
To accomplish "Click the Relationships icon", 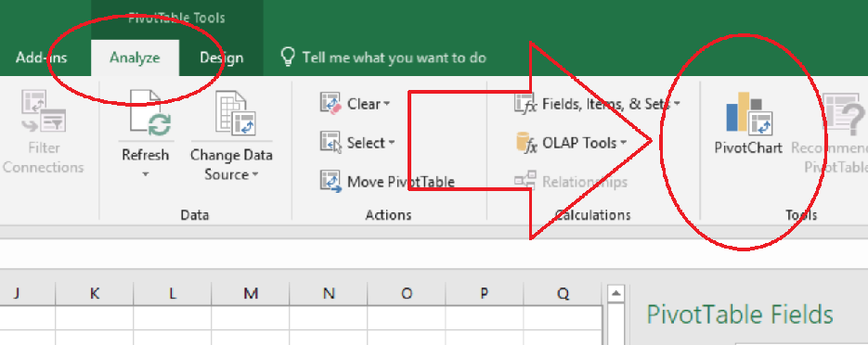I will (x=525, y=181).
